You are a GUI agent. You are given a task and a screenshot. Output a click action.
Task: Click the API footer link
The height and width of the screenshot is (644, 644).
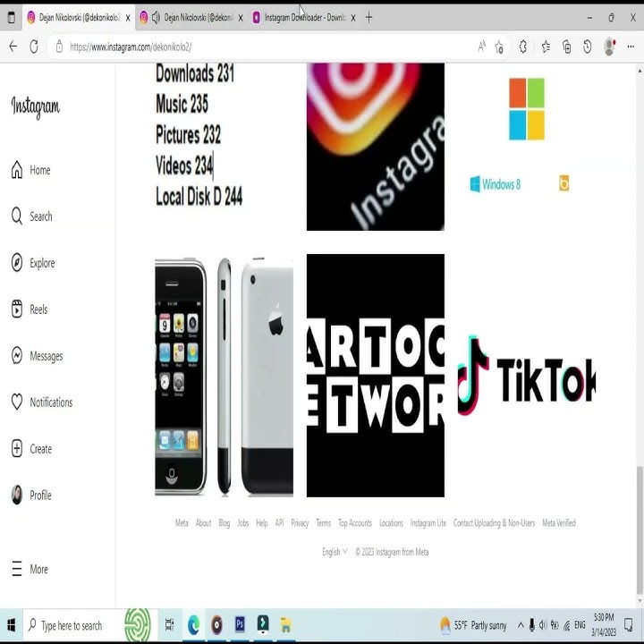coord(279,523)
